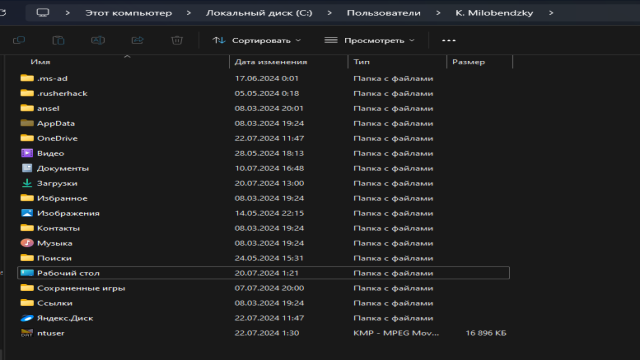The width and height of the screenshot is (640, 360).
Task: Open the Сортировать dropdown
Action: point(256,40)
